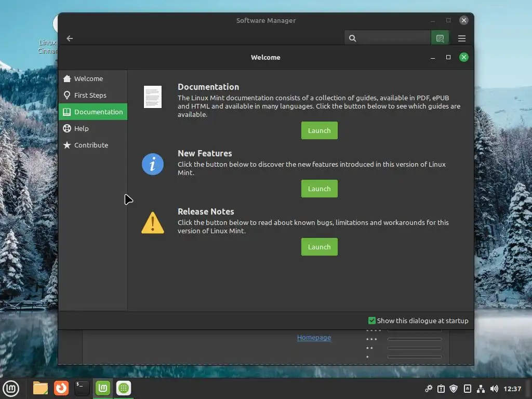This screenshot has height=399, width=532.
Task: Toggle search in descriptions button in Software Manager
Action: tap(440, 38)
